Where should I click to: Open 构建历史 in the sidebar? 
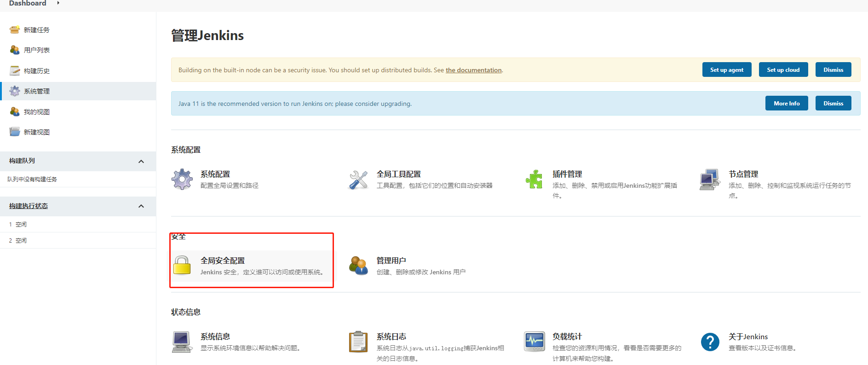point(37,71)
